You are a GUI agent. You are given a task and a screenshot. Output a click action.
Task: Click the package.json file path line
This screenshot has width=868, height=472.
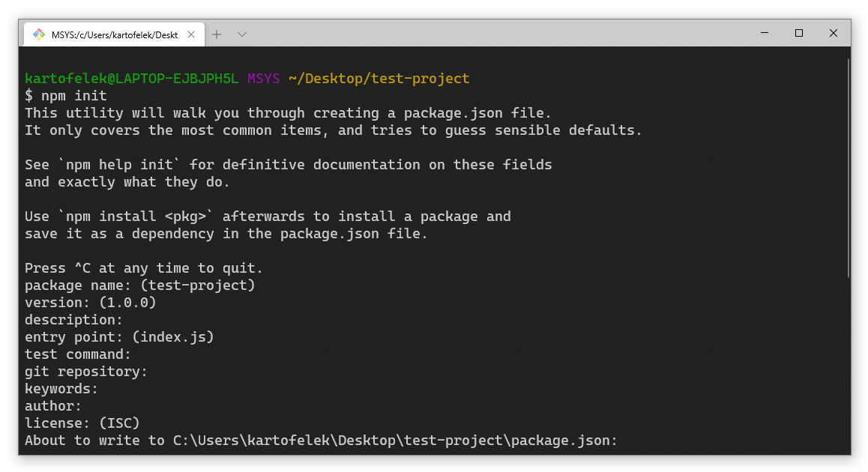point(321,441)
